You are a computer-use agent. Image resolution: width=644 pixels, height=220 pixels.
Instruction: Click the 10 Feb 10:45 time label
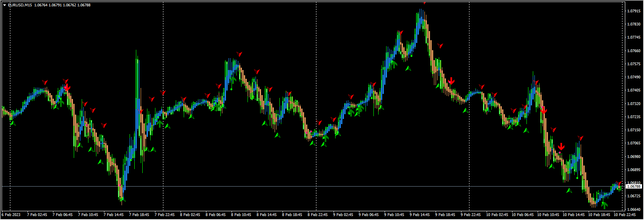[x=548, y=215]
